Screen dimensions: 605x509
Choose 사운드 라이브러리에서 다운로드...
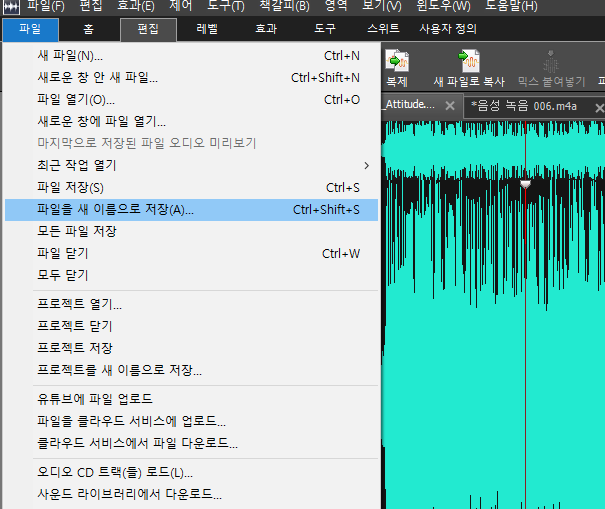click(191, 494)
